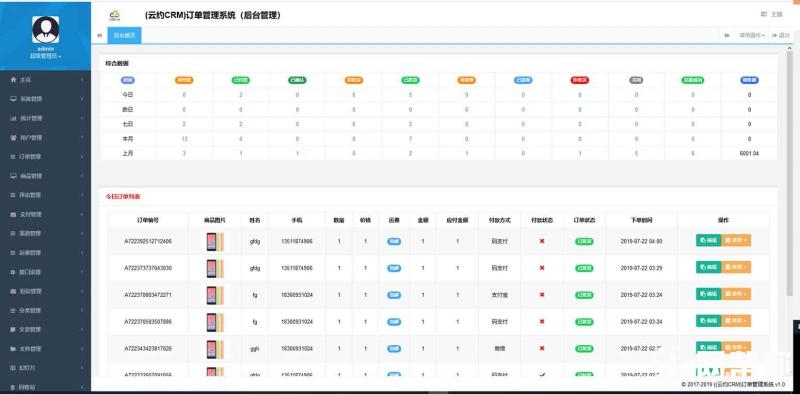
Task: Click green 编辑 button for order A722392512712406
Action: (x=708, y=240)
